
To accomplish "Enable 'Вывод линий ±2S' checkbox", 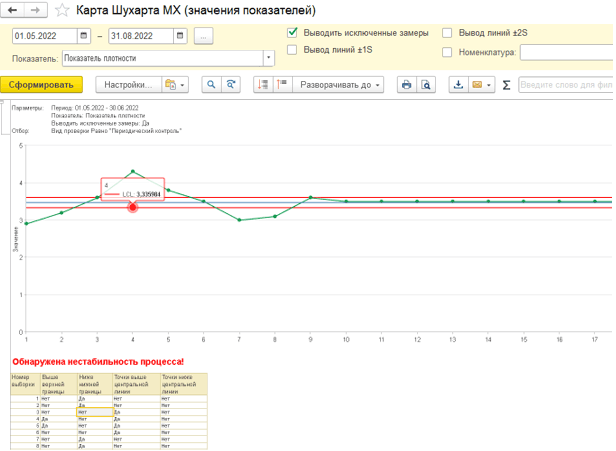I will 447,32.
